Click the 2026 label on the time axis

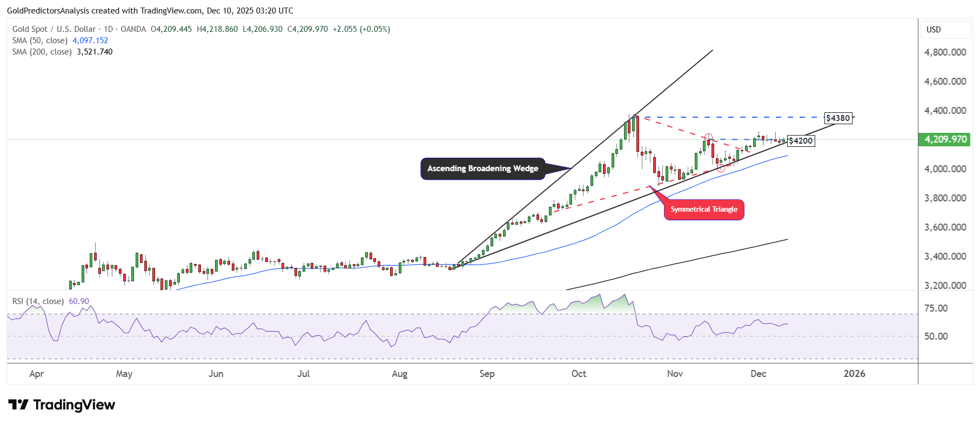pos(854,374)
